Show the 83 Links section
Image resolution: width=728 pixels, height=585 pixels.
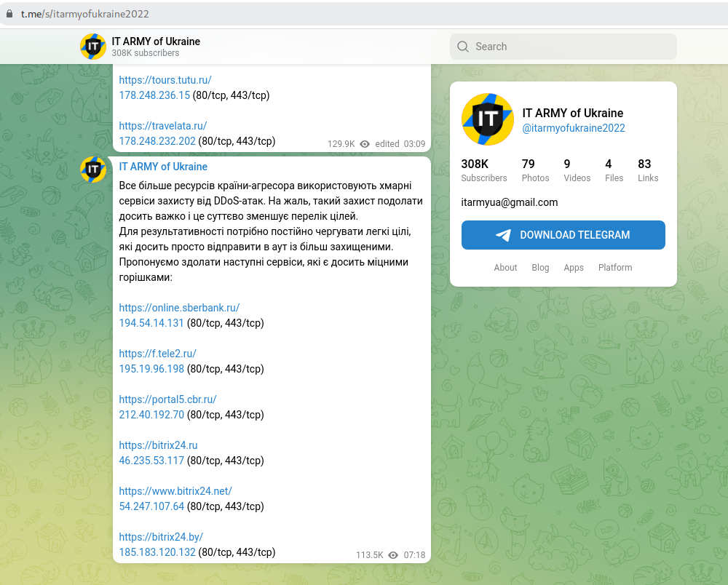click(647, 170)
